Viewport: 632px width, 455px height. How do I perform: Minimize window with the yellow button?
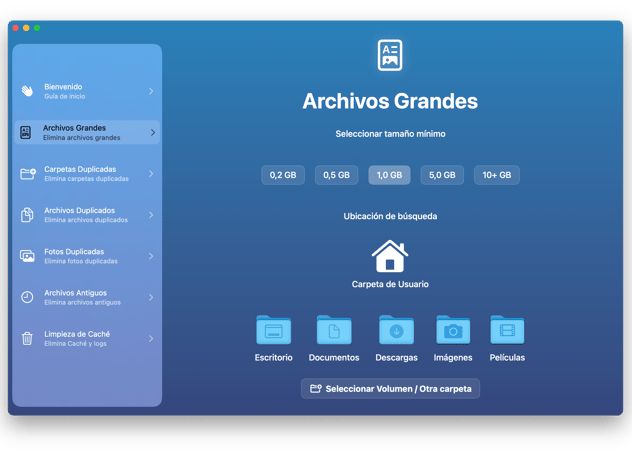26,28
